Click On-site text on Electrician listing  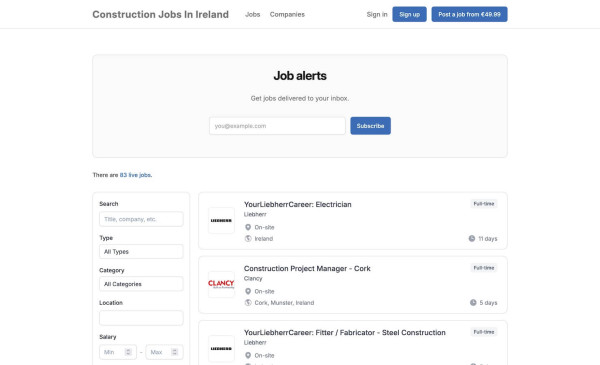point(264,227)
